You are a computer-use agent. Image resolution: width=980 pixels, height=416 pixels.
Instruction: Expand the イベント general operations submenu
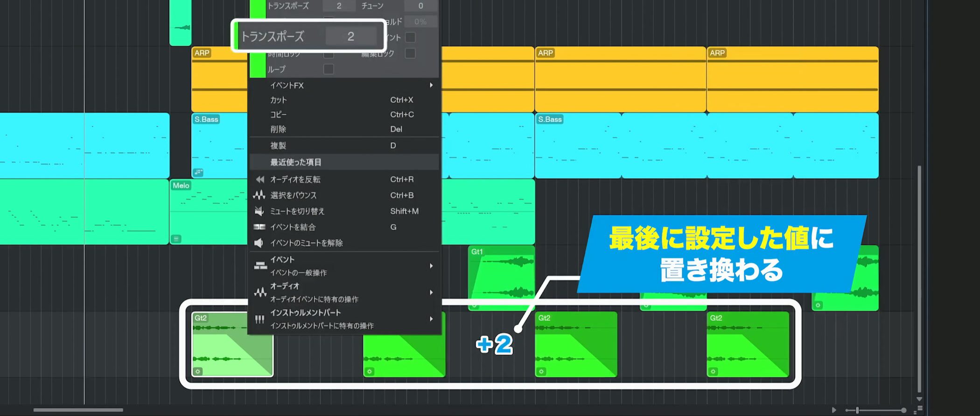click(431, 266)
